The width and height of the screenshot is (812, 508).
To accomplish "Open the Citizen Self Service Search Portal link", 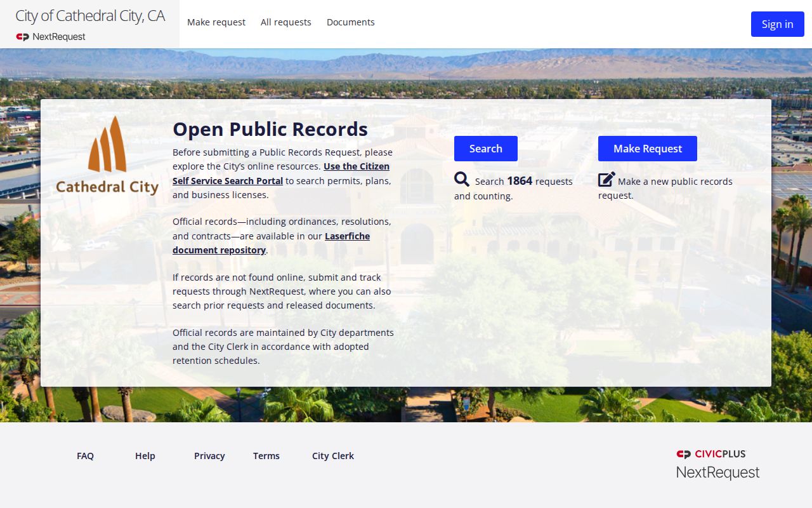I will click(281, 173).
